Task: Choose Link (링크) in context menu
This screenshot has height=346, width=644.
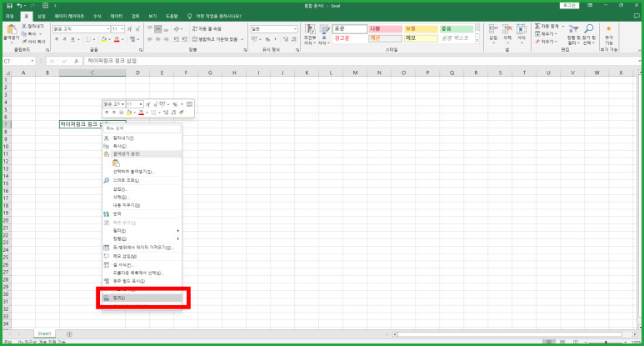Action: click(142, 298)
